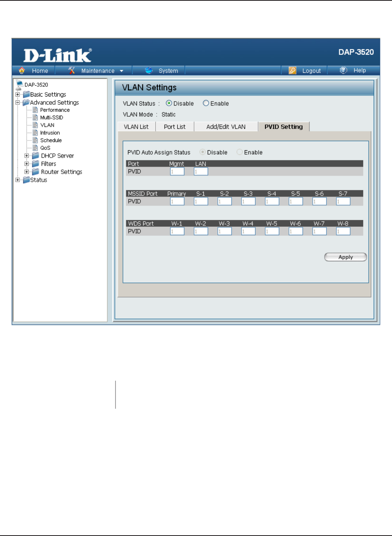Expand the Filters tree node
Image resolution: width=392 pixels, height=536 pixels.
click(x=26, y=164)
